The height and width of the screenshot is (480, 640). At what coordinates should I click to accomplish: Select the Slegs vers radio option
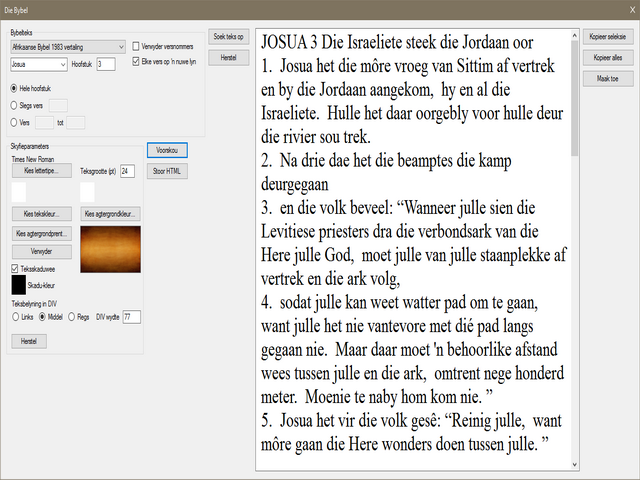coord(14,104)
